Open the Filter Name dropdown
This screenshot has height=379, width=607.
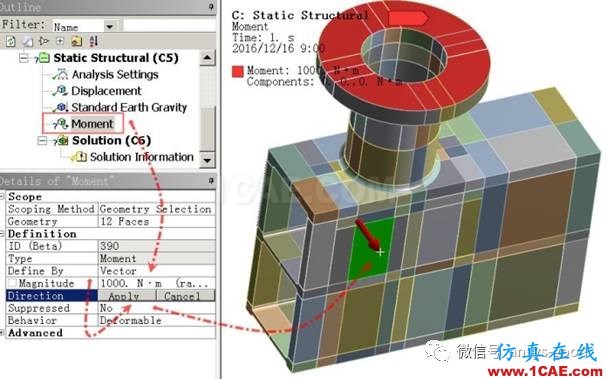pyautogui.click(x=110, y=26)
